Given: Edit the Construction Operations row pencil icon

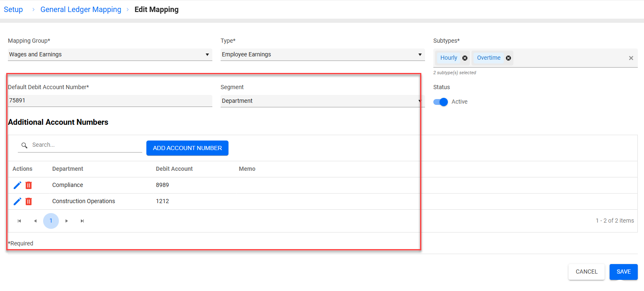Looking at the screenshot, I should tap(17, 201).
